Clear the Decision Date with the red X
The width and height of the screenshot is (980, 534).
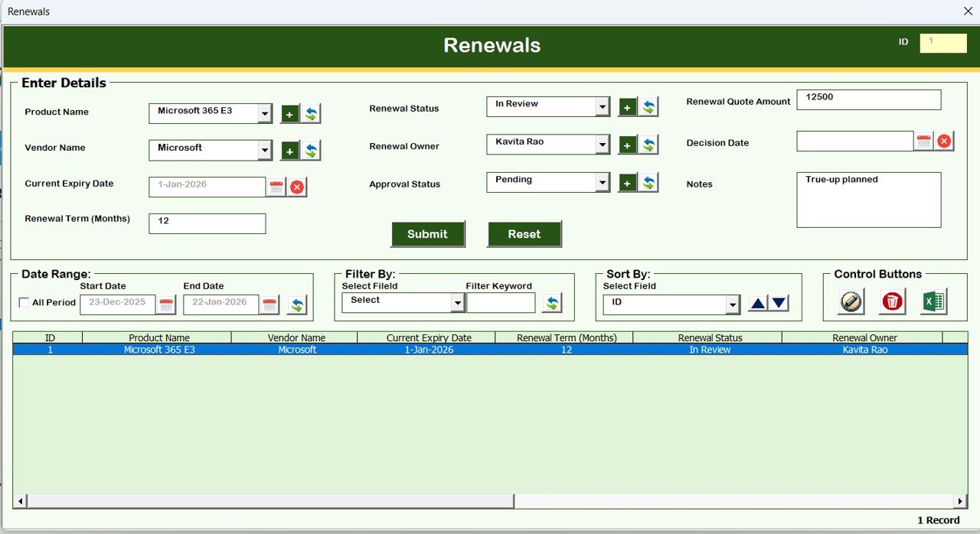(x=944, y=142)
